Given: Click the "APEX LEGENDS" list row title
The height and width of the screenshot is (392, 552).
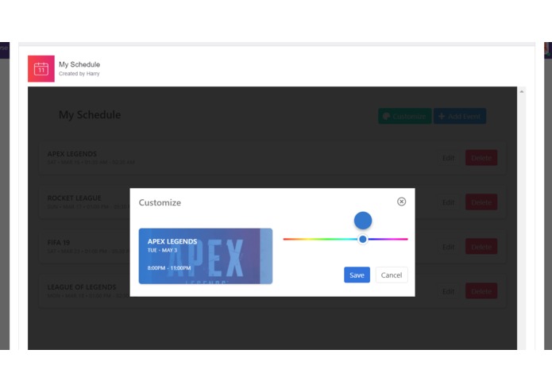Looking at the screenshot, I should [71, 154].
